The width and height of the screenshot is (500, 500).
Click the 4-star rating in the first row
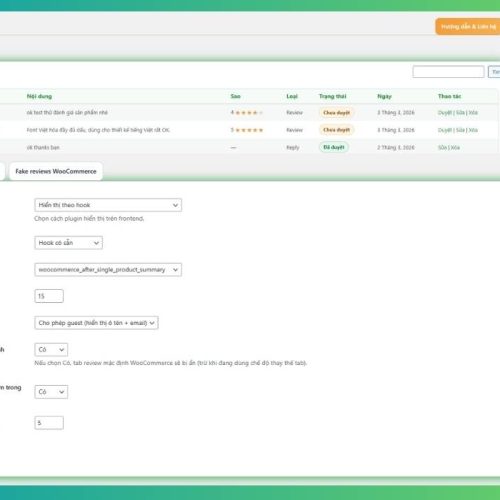pos(247,113)
